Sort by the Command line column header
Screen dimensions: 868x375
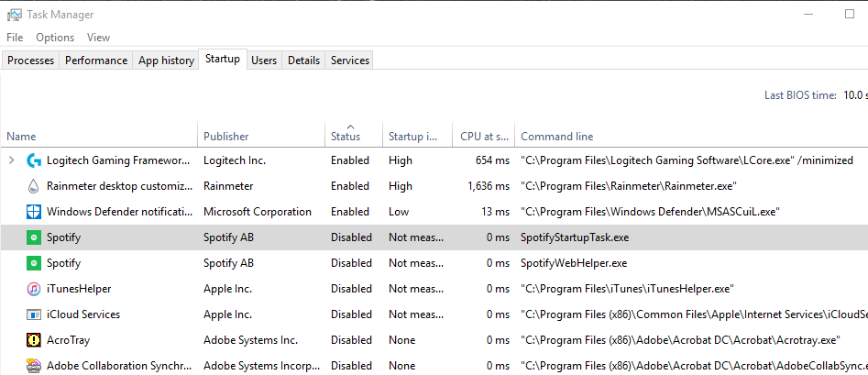691,136
